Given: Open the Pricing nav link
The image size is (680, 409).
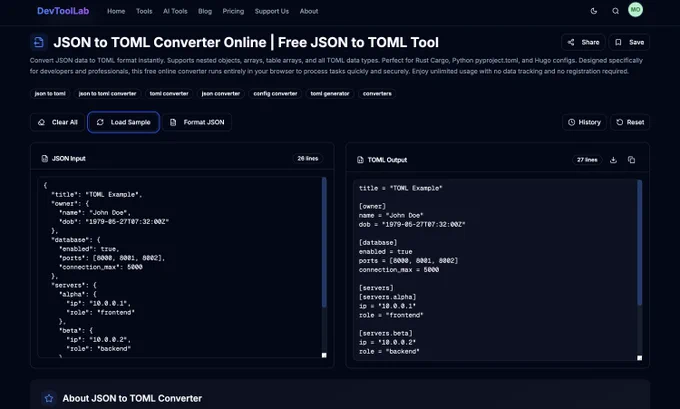Looking at the screenshot, I should pos(233,11).
